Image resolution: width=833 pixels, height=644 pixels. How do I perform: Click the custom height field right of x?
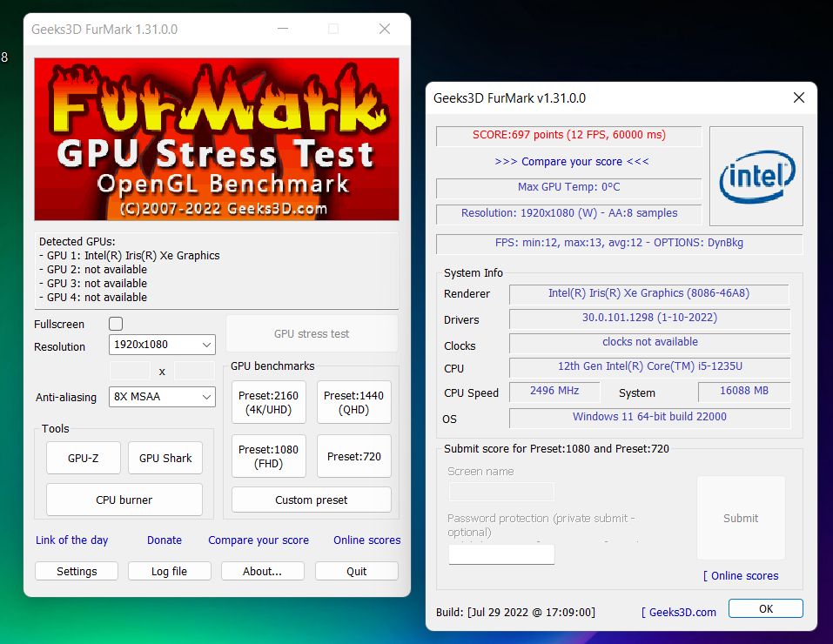[x=194, y=371]
